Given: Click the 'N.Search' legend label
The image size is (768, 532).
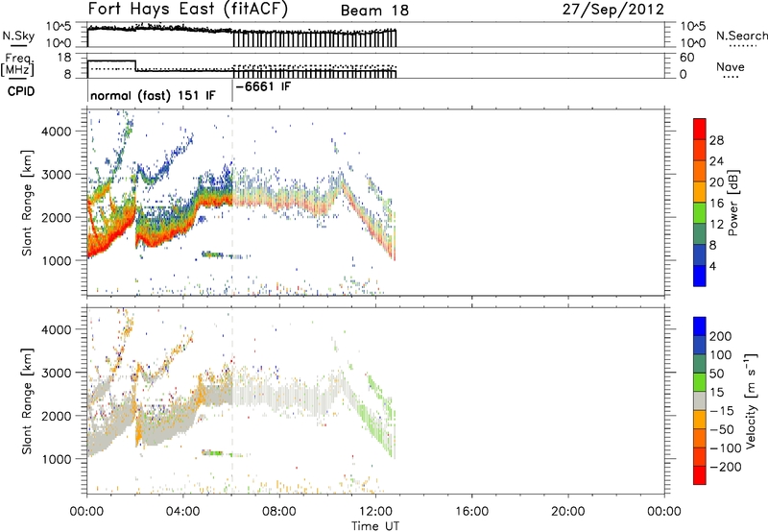Looking at the screenshot, I should (741, 36).
